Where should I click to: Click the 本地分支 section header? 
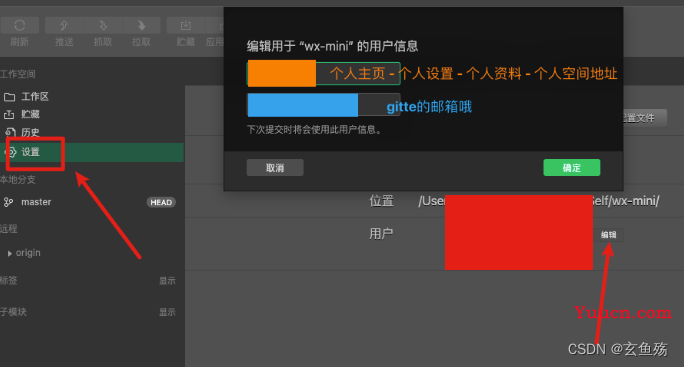click(x=18, y=180)
